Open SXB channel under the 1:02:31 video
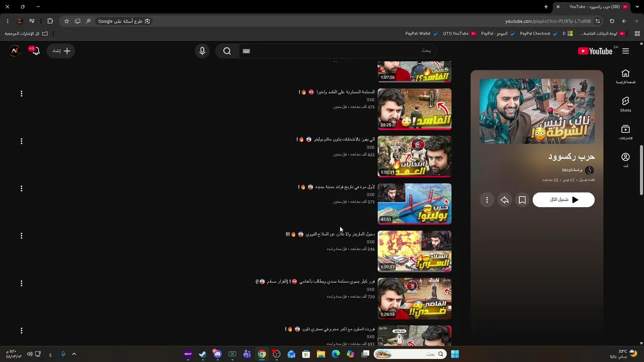 point(371,147)
